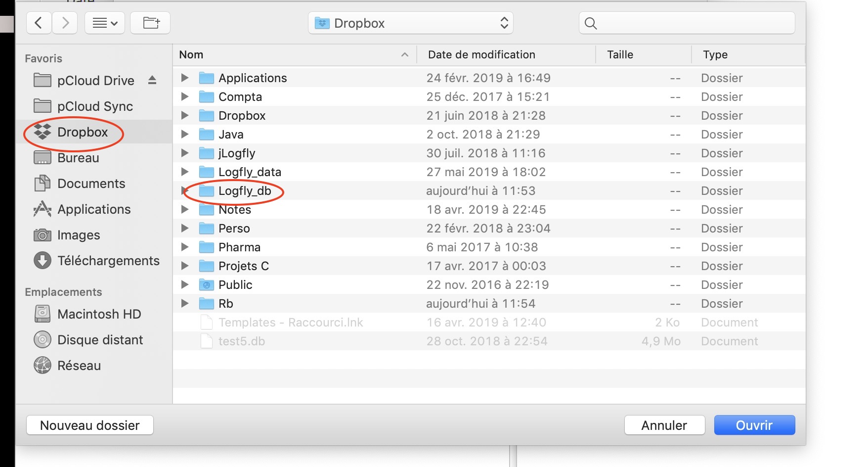Image resolution: width=868 pixels, height=467 pixels.
Task: Select the Applications folder icon in list
Action: [x=206, y=78]
